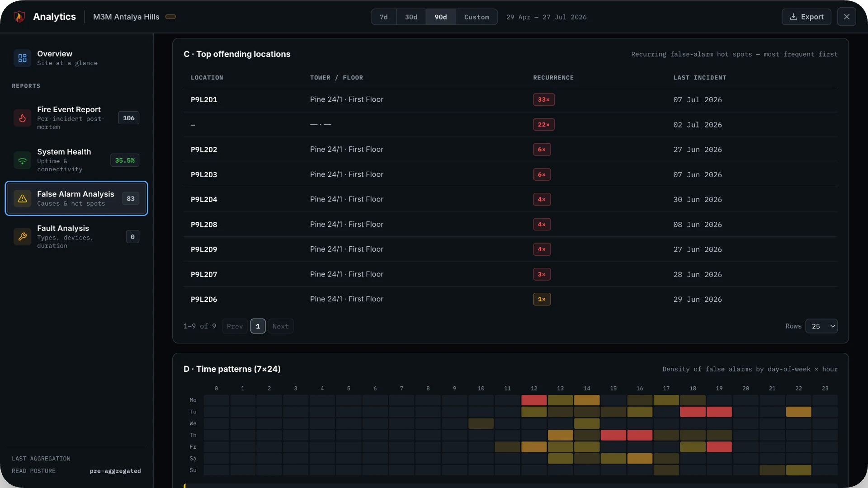Click the Saturday 16:00 orange heatmap cell

point(640,459)
